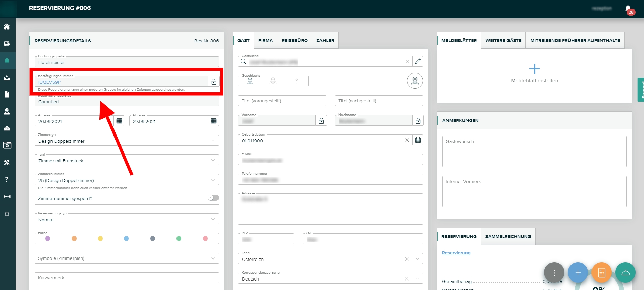The image size is (644, 290).
Task: Pick the purple color swatch under Farbe
Action: coord(48,239)
